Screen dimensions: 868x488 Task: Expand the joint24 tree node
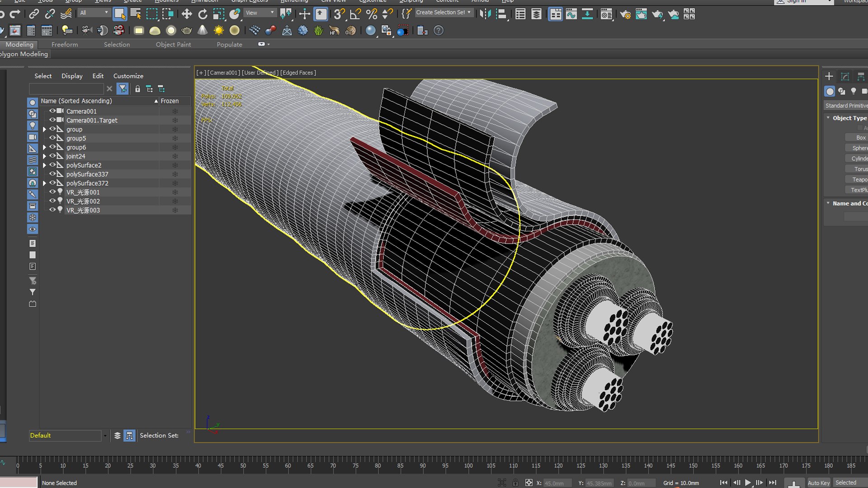click(44, 156)
